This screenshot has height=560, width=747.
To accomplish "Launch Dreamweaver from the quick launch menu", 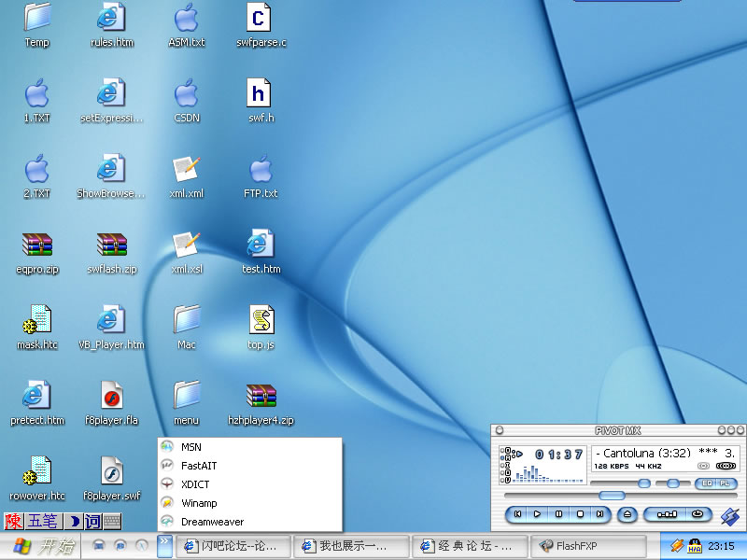I will [x=249, y=522].
